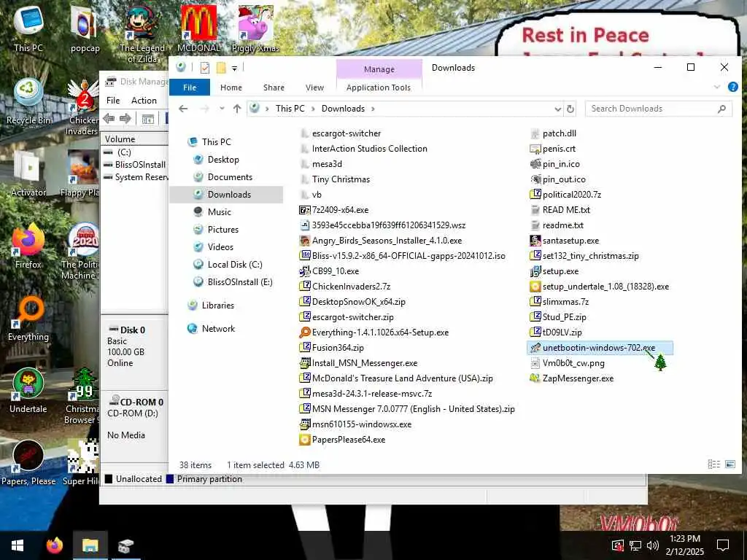Click Back arrow in Disk Management toolbar
This screenshot has width=747, height=560.
click(109, 119)
